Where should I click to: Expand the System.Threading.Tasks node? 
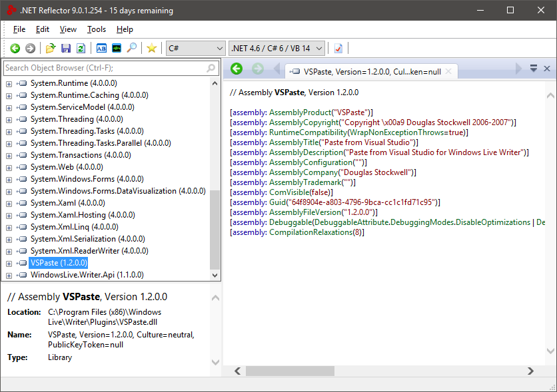pyautogui.click(x=9, y=132)
